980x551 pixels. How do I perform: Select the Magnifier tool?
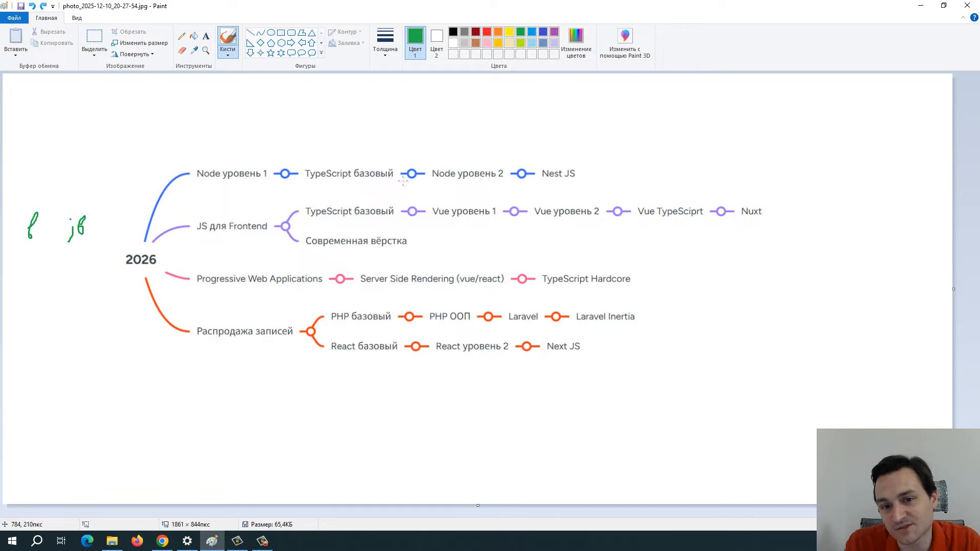pyautogui.click(x=206, y=51)
